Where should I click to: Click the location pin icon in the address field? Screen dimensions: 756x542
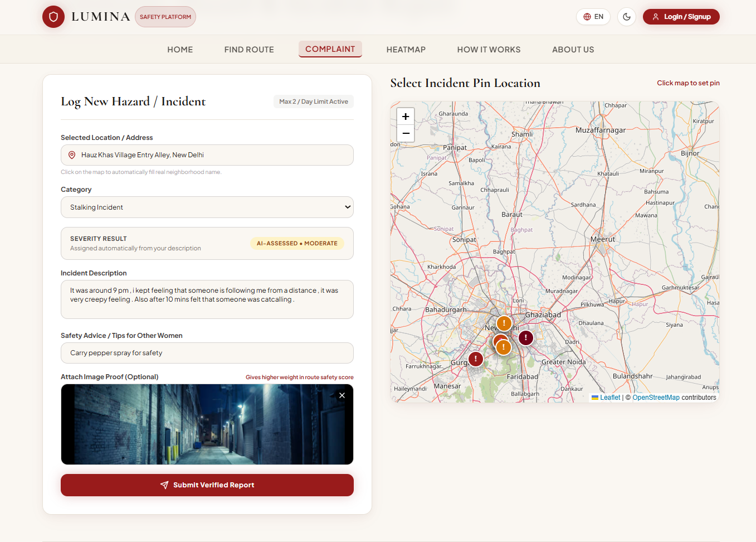point(72,155)
